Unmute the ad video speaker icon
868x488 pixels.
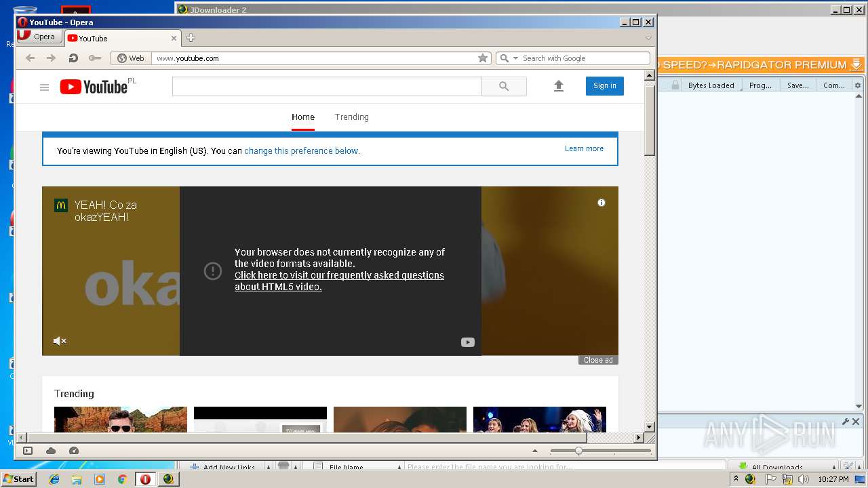tap(60, 341)
